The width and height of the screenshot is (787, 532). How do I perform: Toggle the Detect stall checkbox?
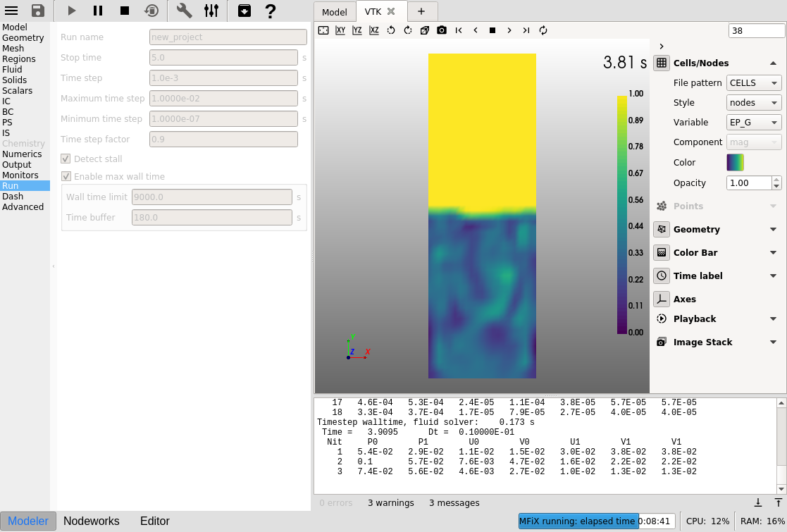[x=66, y=159]
